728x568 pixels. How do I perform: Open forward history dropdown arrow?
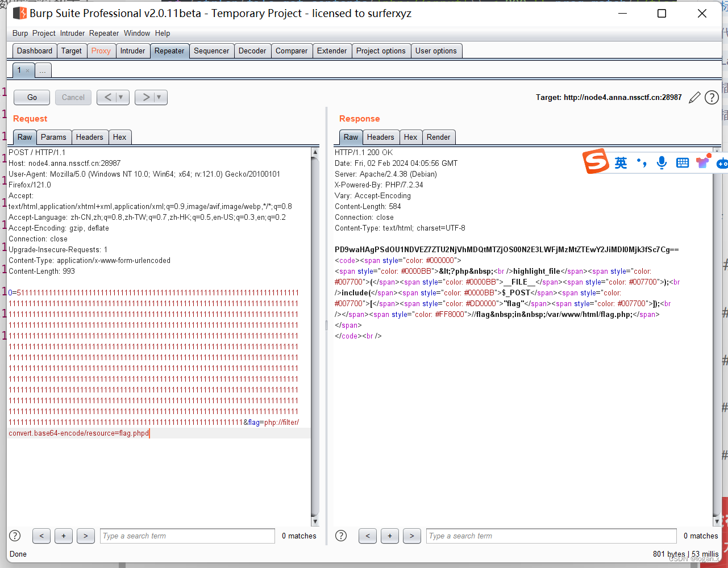tap(159, 97)
